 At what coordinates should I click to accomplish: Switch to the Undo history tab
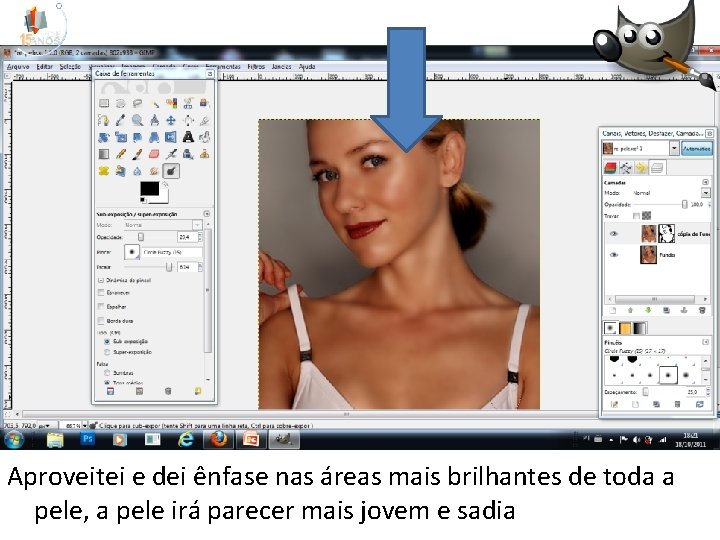641,168
